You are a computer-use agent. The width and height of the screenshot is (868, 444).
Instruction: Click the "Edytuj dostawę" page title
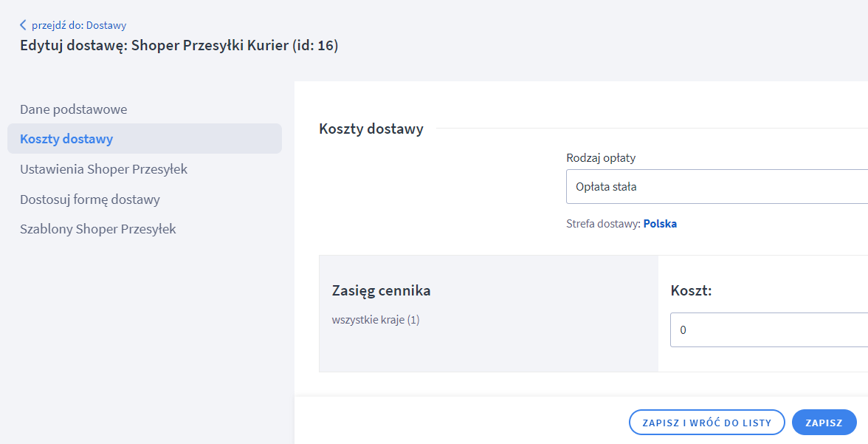[x=179, y=46]
